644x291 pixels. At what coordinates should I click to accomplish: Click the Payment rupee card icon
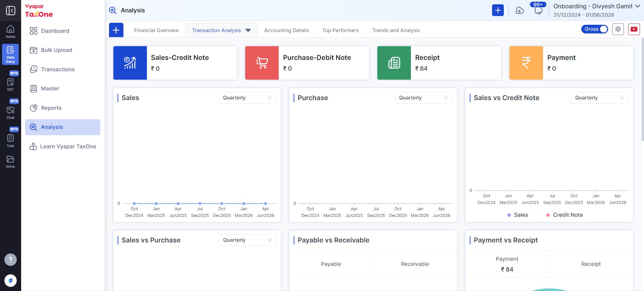(526, 63)
